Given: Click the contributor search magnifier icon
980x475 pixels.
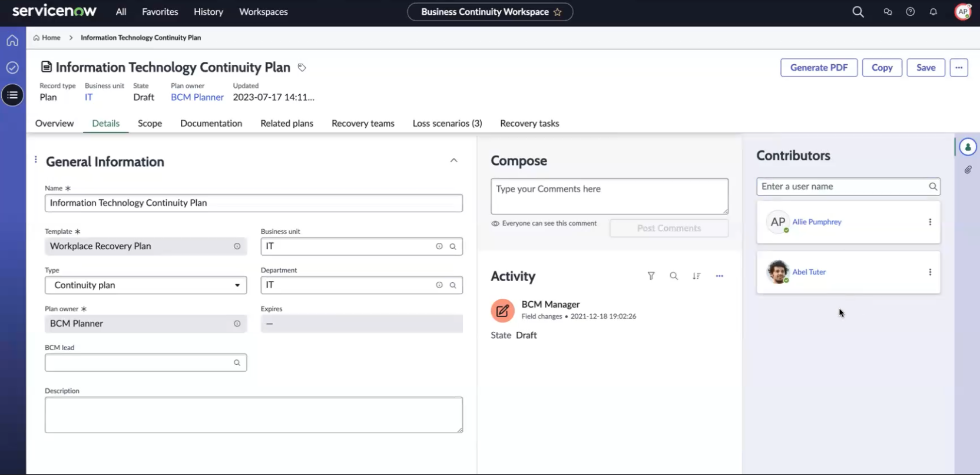Looking at the screenshot, I should coord(933,187).
